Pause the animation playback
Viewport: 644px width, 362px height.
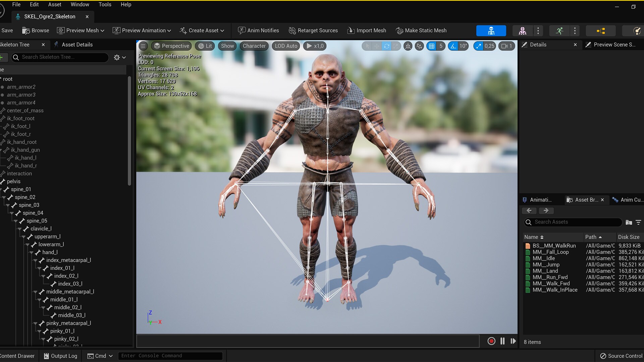click(x=502, y=341)
